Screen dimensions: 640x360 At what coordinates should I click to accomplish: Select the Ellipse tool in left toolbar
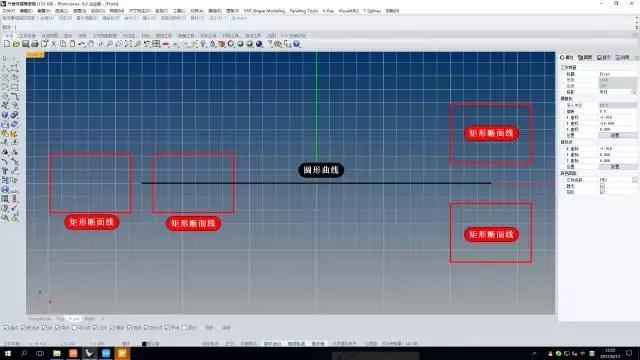14,77
